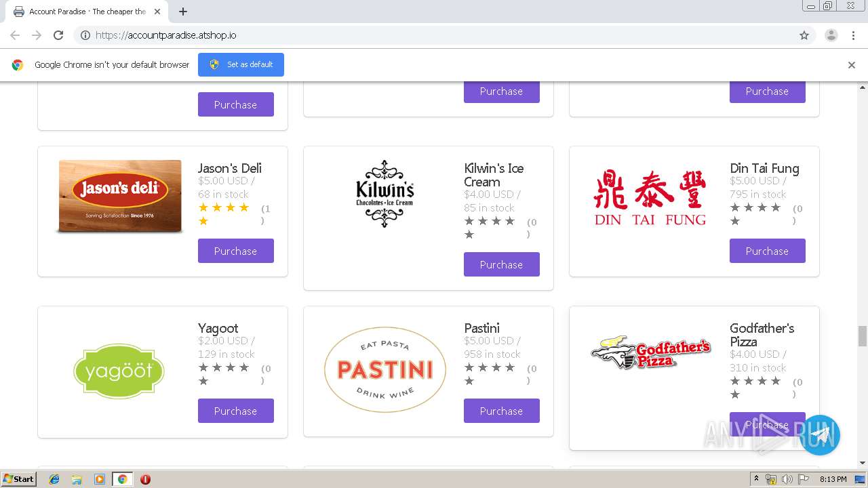Click the first star of Din Tai Fung rating
This screenshot has height=488, width=868.
[x=735, y=207]
